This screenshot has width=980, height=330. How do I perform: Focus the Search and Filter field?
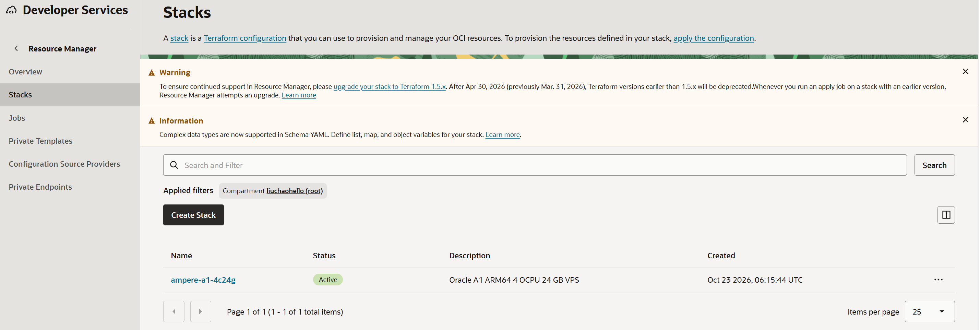click(x=535, y=165)
